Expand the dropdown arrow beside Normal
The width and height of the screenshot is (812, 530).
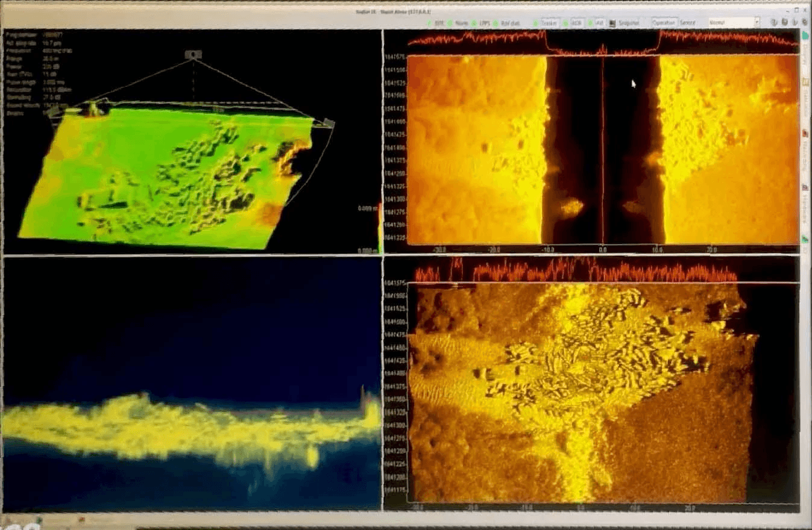[x=757, y=22]
